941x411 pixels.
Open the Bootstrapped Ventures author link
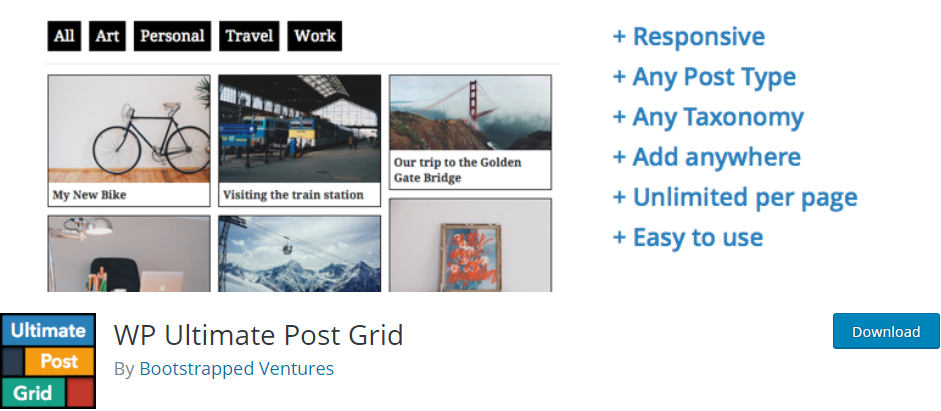tap(236, 368)
